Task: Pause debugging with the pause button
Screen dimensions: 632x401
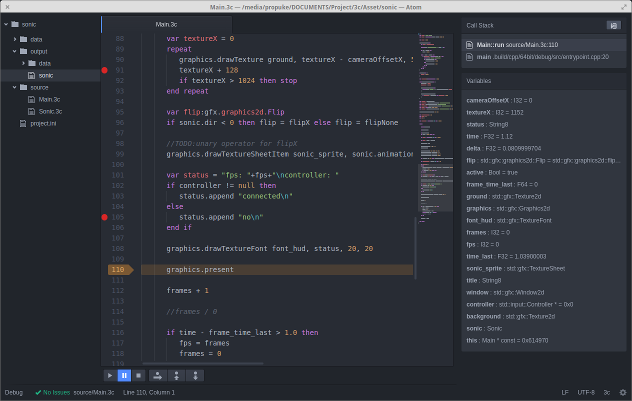Action: pos(124,376)
